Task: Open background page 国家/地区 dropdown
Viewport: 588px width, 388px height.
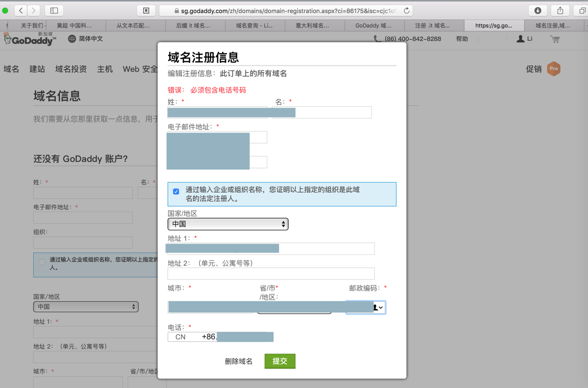Action: coord(86,307)
